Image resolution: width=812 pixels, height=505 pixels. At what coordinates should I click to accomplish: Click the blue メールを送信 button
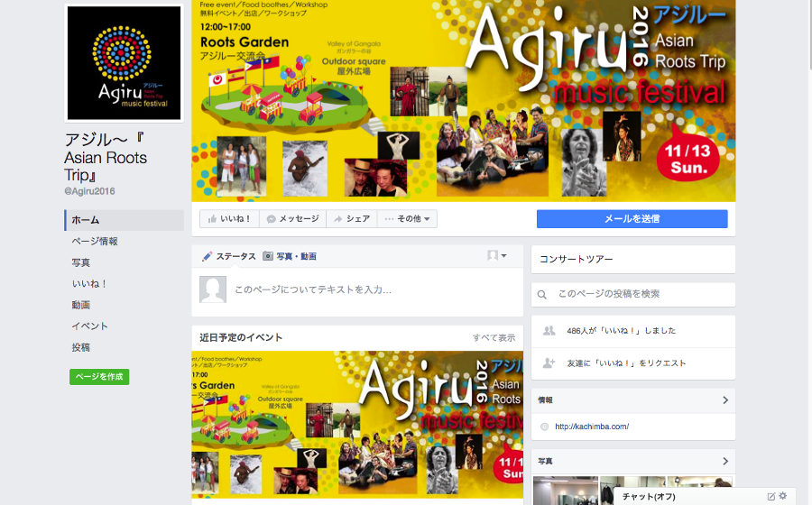[632, 219]
